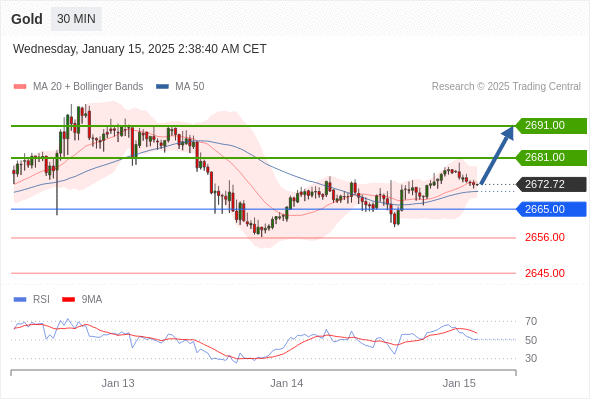Screen dimensions: 590x400
Task: Click Research © 2025 Trading Central credit
Action: pyautogui.click(x=506, y=87)
